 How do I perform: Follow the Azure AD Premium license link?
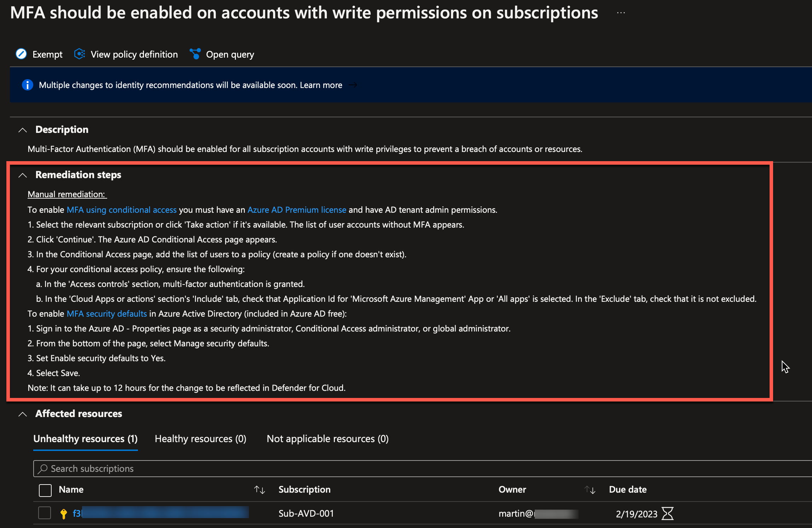pyautogui.click(x=296, y=210)
